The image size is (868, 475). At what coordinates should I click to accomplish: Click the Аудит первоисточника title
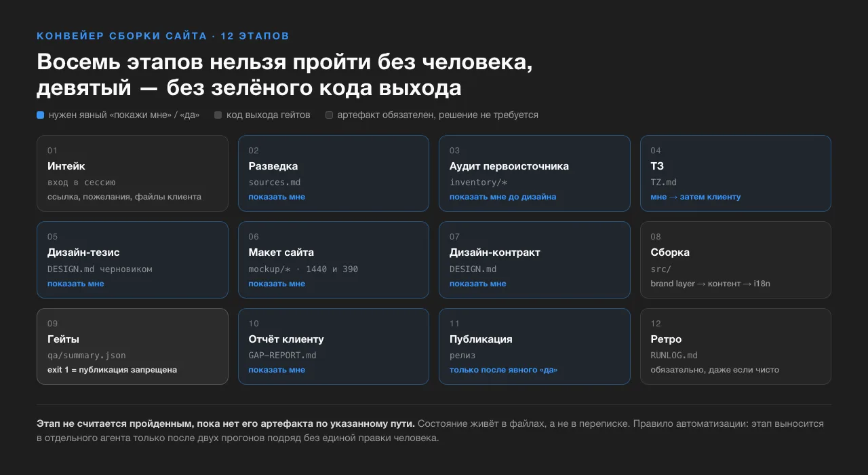(x=509, y=166)
